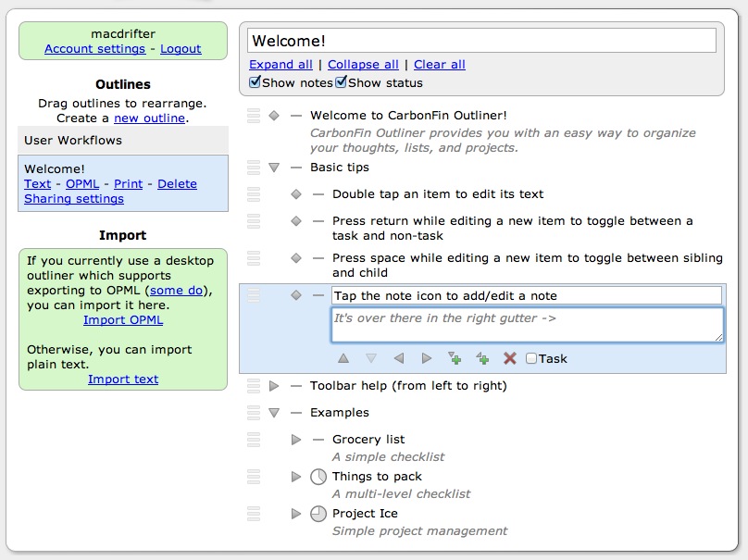The height and width of the screenshot is (560, 748).
Task: Toggle the Show status checkbox
Action: [x=341, y=82]
